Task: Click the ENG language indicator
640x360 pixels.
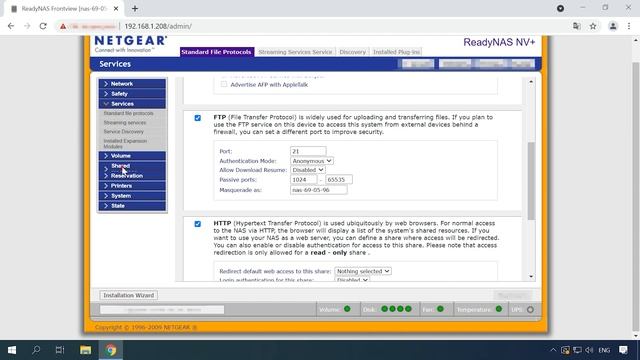Action: (x=604, y=350)
